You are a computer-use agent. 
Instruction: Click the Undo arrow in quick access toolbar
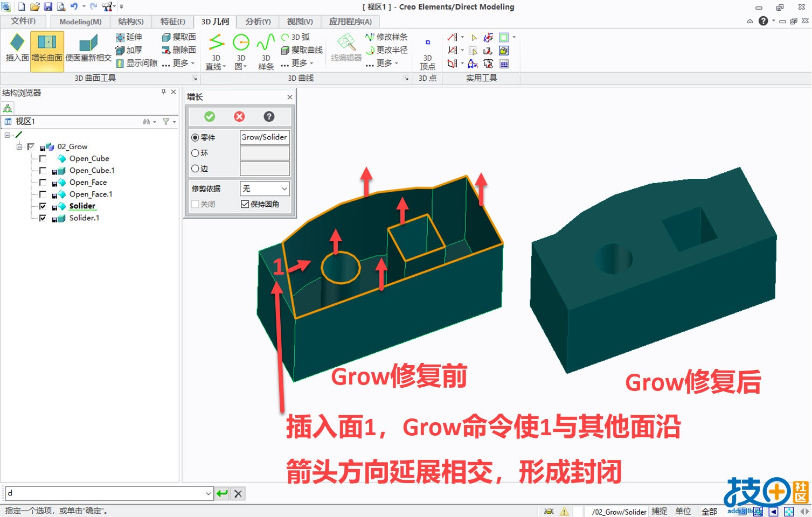[74, 6]
